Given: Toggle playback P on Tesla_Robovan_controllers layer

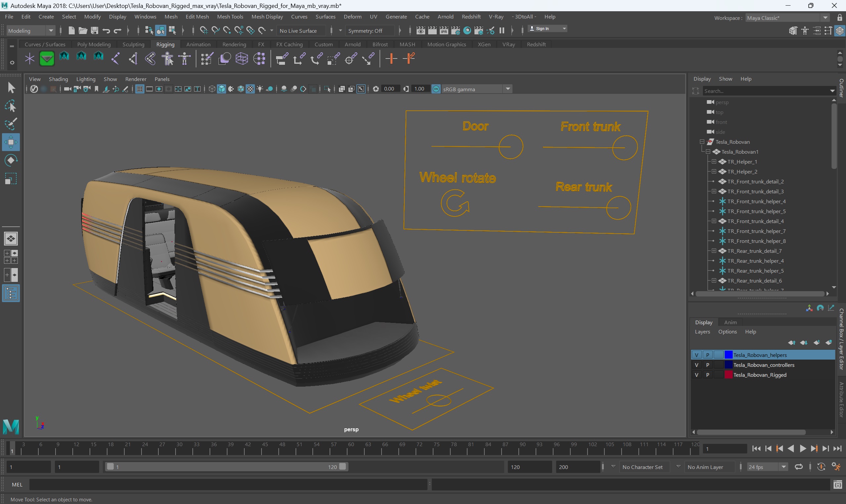Looking at the screenshot, I should 707,365.
